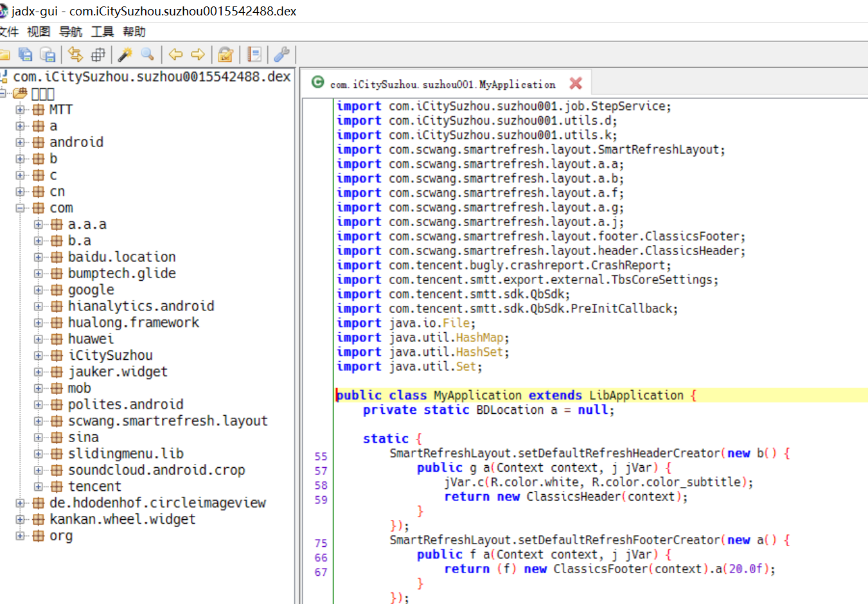The image size is (868, 604).
Task: Open preferences with the wrench icon
Action: point(281,55)
